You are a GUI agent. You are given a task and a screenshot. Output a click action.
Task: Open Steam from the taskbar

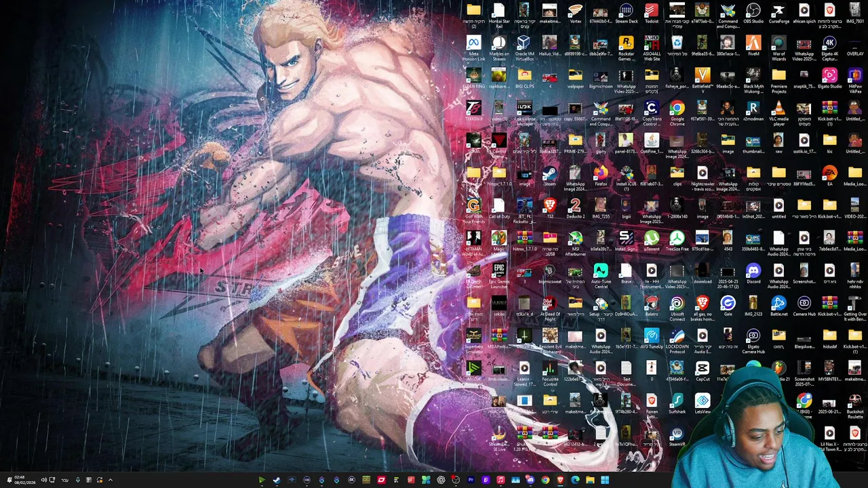(277, 480)
